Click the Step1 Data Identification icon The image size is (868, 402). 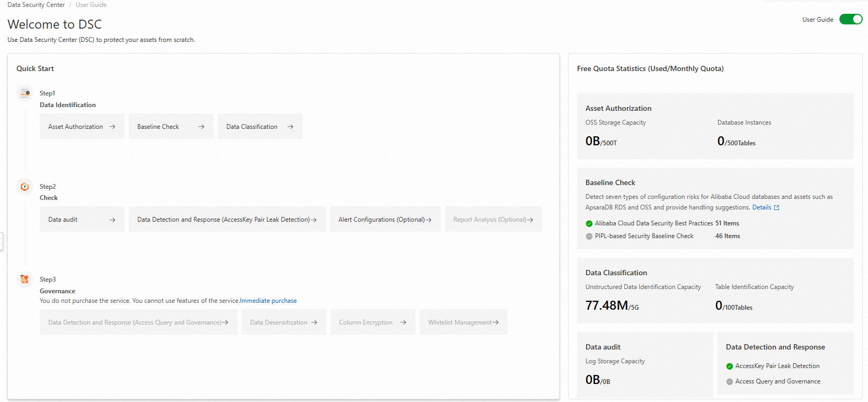pyautogui.click(x=25, y=93)
